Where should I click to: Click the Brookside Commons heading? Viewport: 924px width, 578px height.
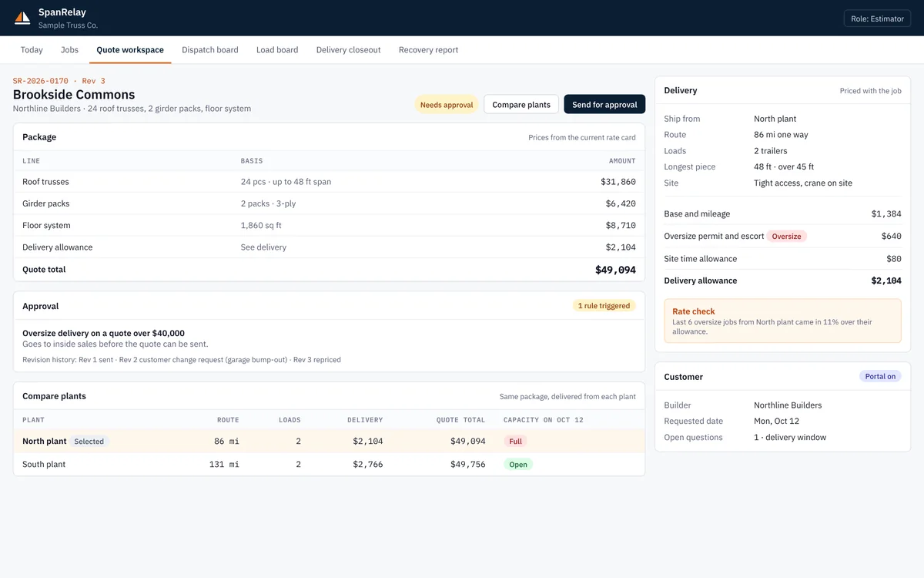(74, 95)
